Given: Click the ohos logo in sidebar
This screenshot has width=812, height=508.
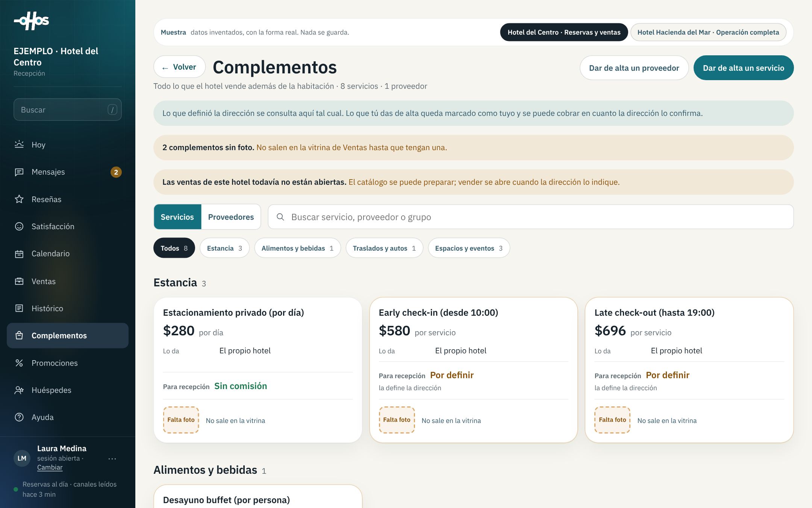Looking at the screenshot, I should tap(32, 21).
